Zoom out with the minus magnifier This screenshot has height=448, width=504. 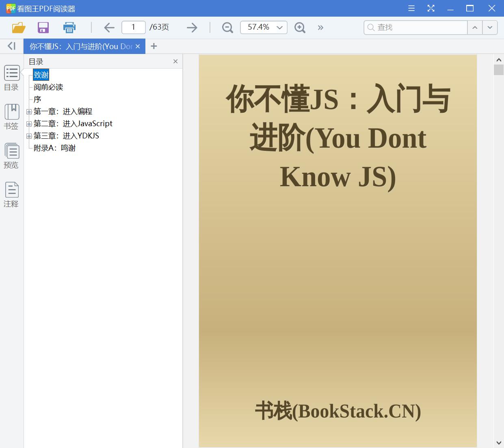pyautogui.click(x=227, y=28)
